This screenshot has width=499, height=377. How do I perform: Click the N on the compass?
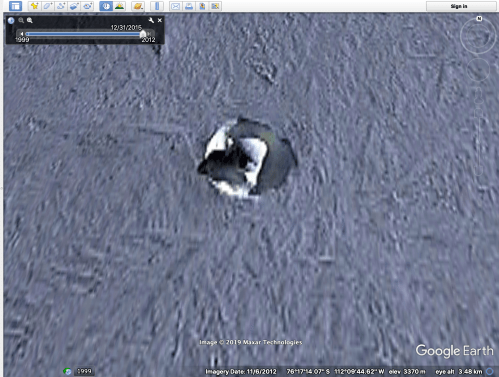(x=479, y=18)
